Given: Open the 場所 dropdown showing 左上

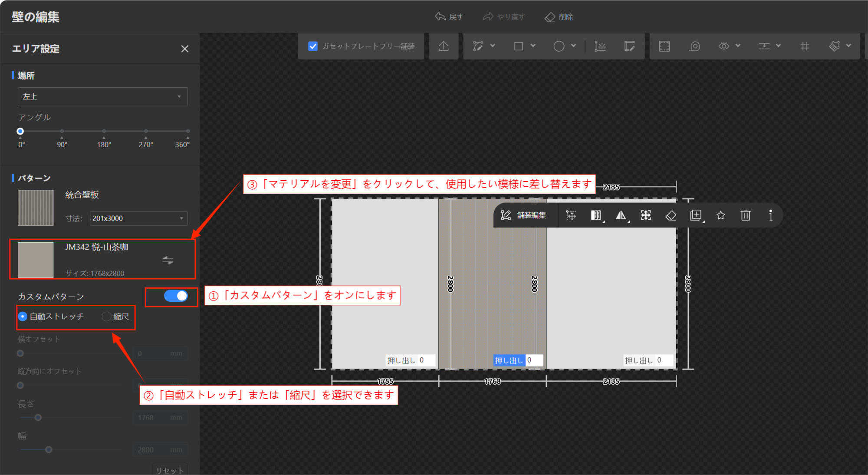Looking at the screenshot, I should [x=102, y=96].
